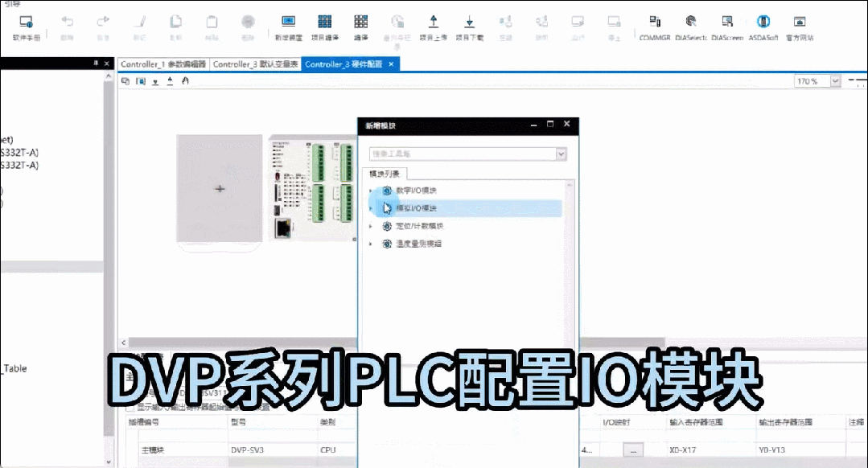868x468 pixels.
Task: Click the 项目上传 project upload icon
Action: 434,27
